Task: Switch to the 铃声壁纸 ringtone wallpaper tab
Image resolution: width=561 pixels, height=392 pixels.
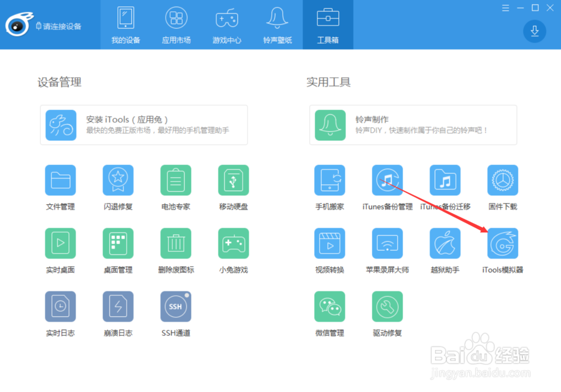Action: (x=277, y=25)
